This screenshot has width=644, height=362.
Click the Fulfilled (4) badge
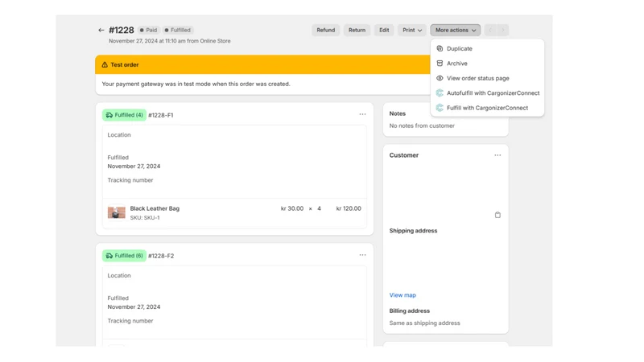124,115
